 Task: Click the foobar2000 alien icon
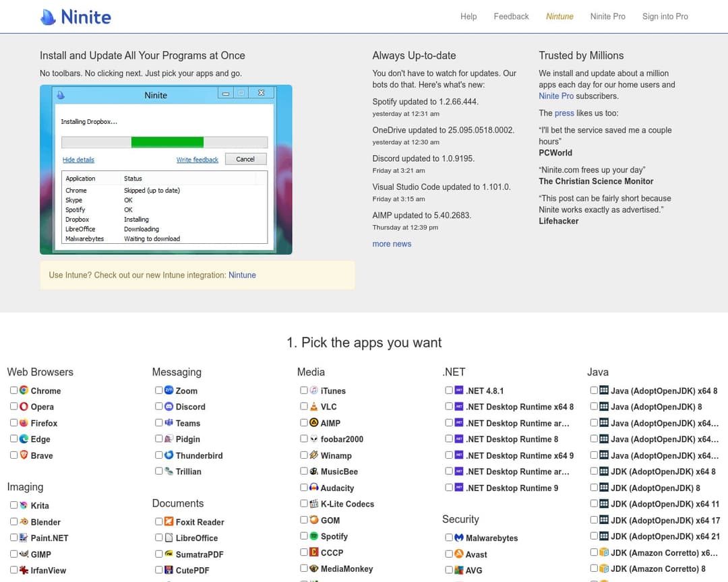coord(314,439)
